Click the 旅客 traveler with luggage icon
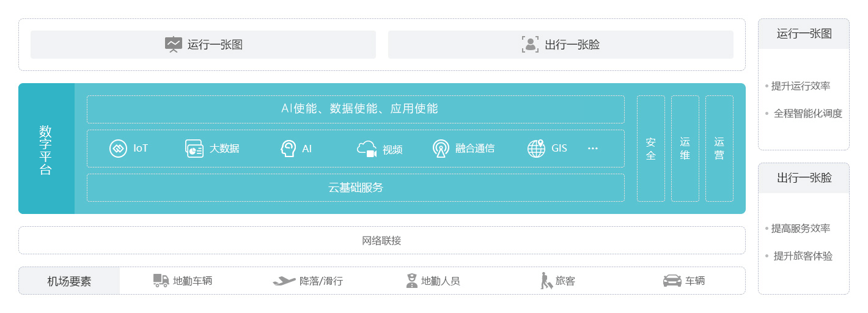This screenshot has height=313, width=868. [x=546, y=281]
